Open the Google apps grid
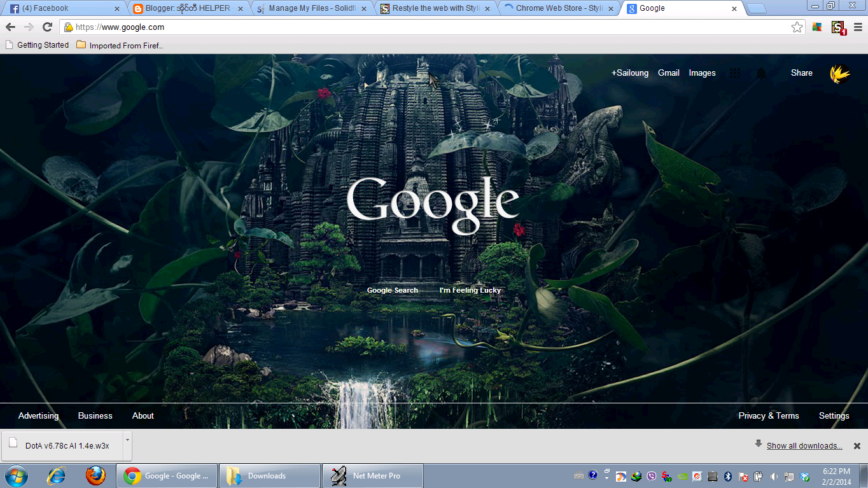The width and height of the screenshot is (868, 488). point(735,73)
